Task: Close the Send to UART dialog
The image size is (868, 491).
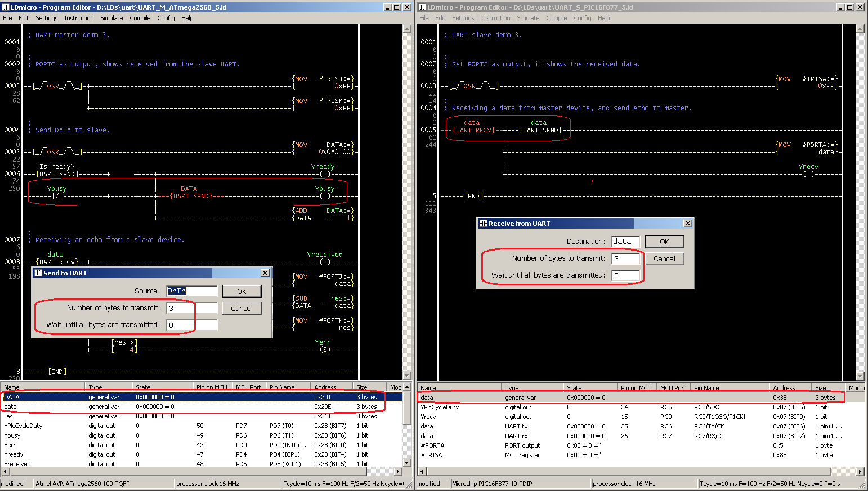Action: [x=265, y=273]
